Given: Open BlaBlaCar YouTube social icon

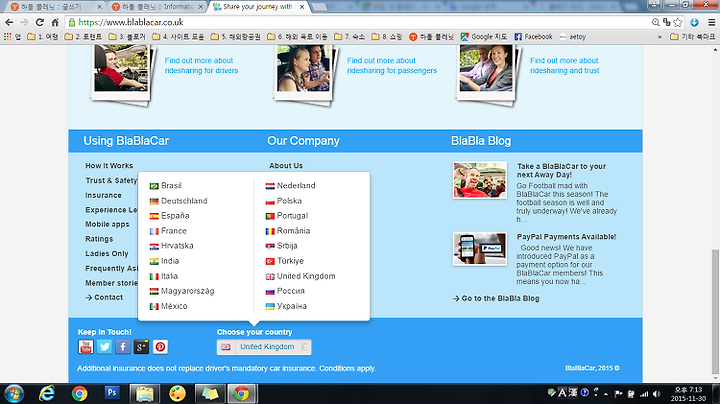Looking at the screenshot, I should (x=86, y=347).
